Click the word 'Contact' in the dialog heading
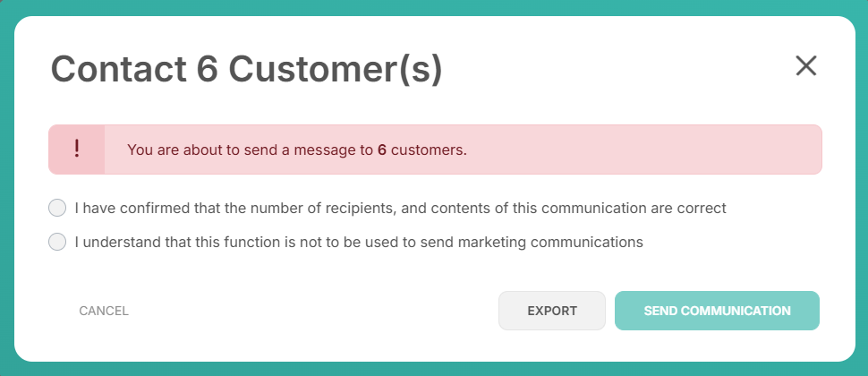This screenshot has width=868, height=376. tap(118, 69)
